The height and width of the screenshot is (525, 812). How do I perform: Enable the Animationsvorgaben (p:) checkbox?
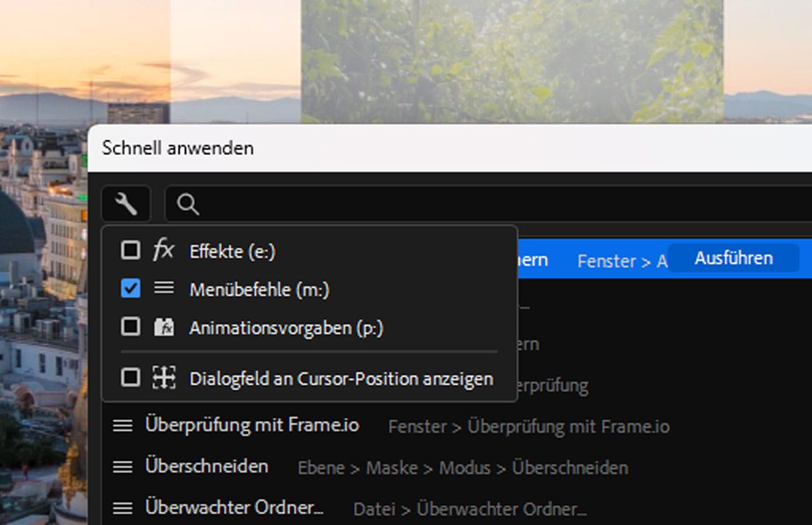pyautogui.click(x=131, y=327)
